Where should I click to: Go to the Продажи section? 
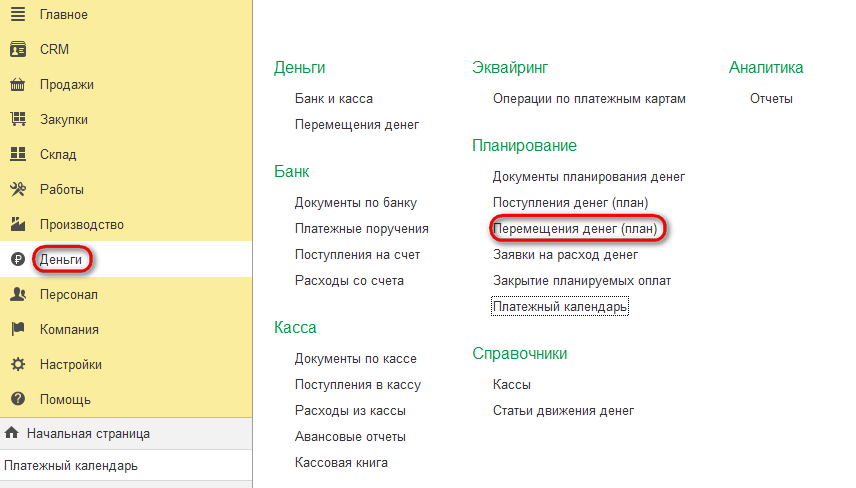(x=67, y=85)
